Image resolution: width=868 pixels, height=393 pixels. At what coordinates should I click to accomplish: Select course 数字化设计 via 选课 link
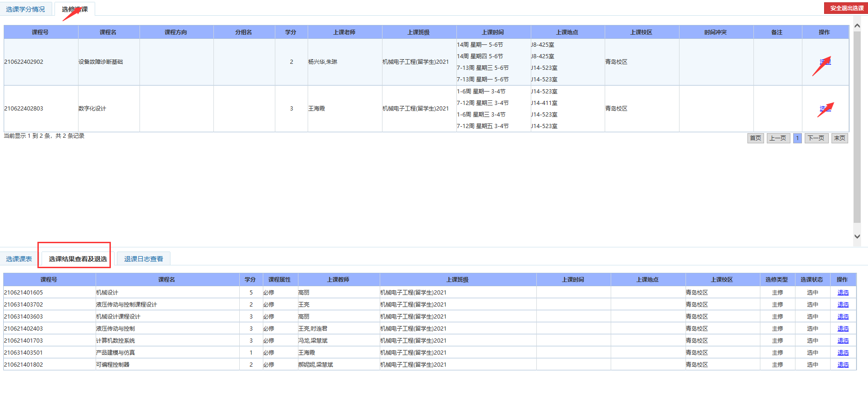click(825, 109)
